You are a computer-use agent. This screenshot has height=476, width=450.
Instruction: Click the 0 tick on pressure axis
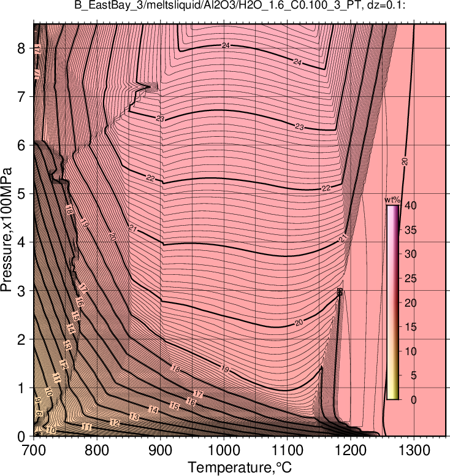21,437
